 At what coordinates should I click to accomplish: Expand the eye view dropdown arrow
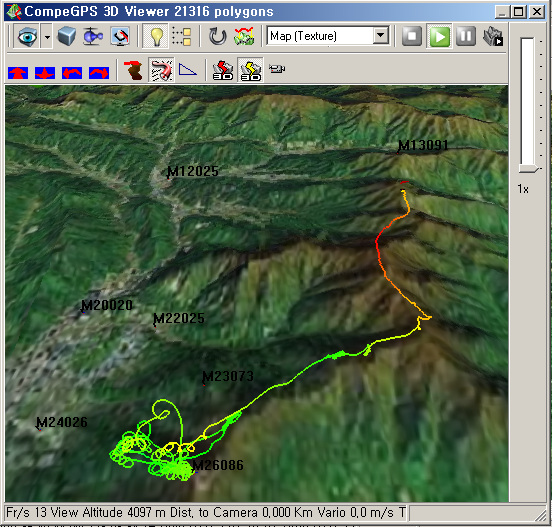[x=47, y=36]
